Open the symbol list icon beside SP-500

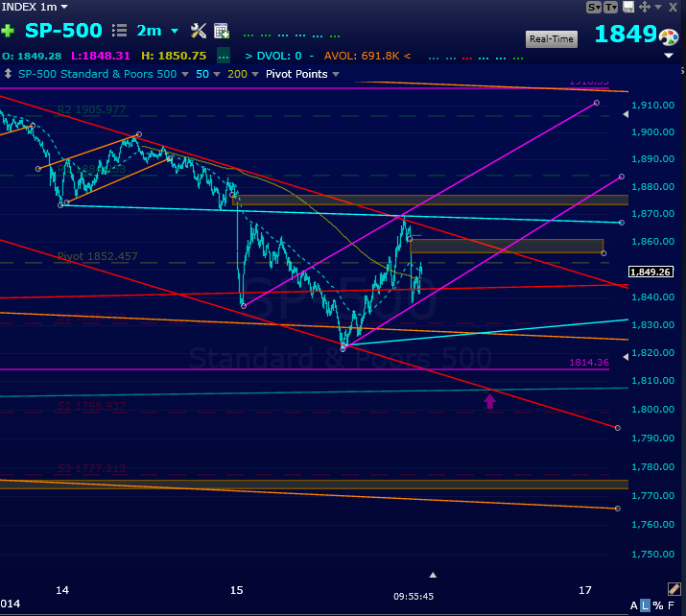[x=119, y=31]
